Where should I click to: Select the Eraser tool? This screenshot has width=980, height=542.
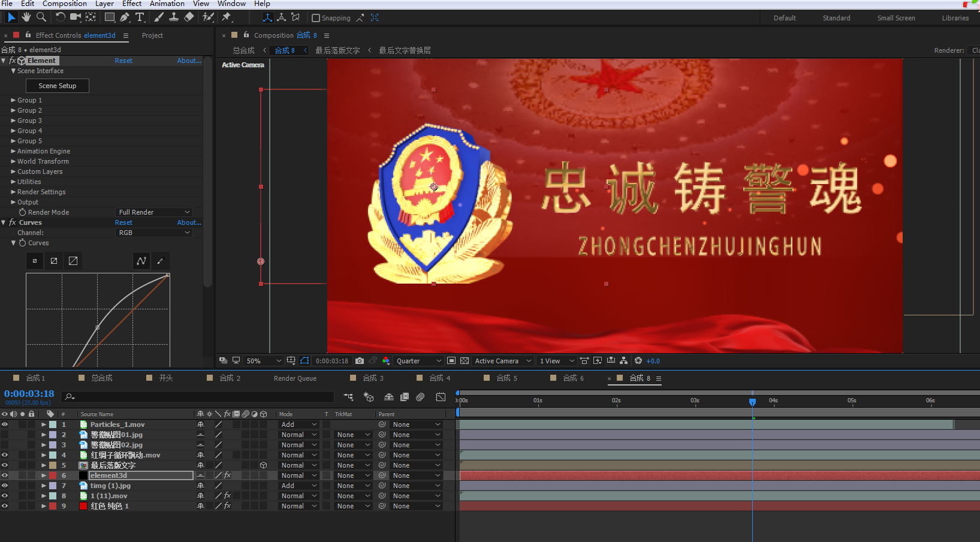tap(189, 17)
